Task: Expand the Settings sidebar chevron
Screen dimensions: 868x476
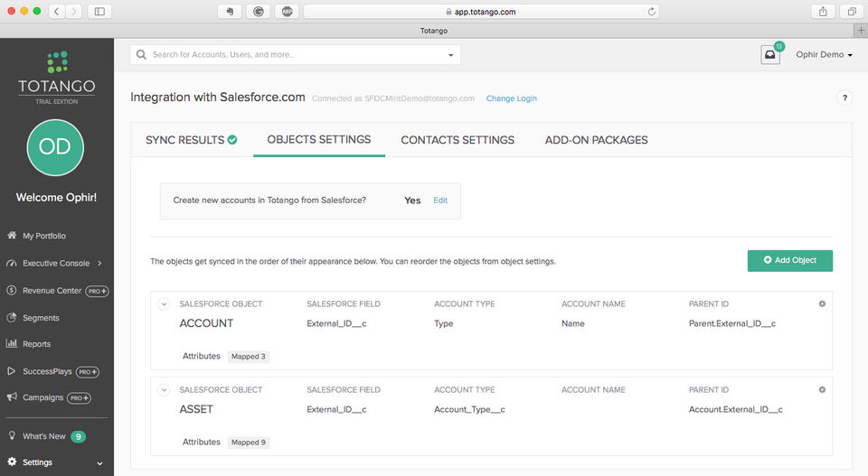Action: tap(99, 462)
